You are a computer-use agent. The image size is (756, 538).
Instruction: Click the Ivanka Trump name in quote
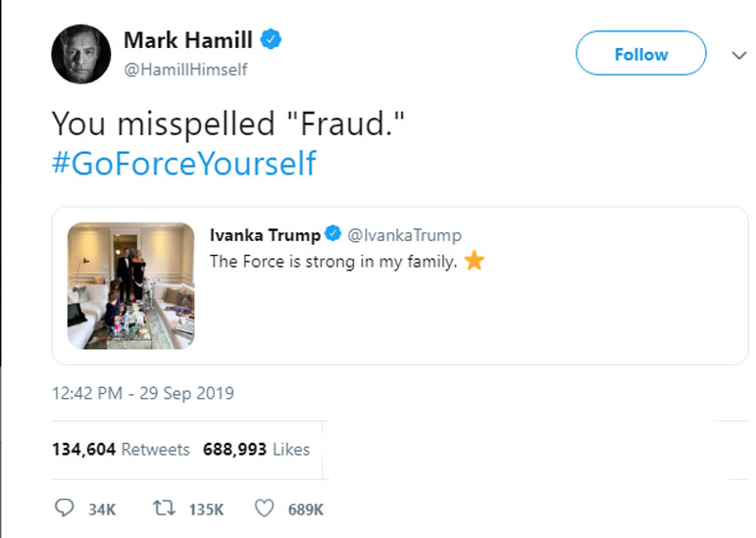265,235
